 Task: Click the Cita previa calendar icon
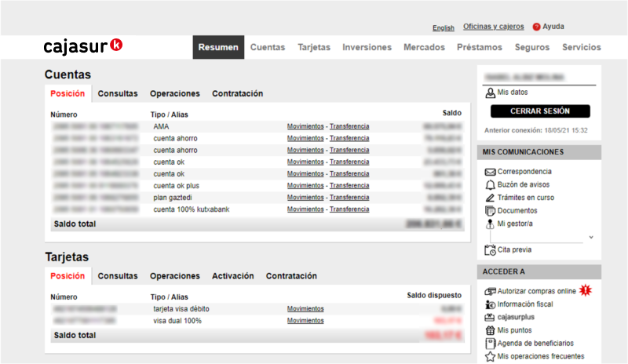[x=490, y=250]
